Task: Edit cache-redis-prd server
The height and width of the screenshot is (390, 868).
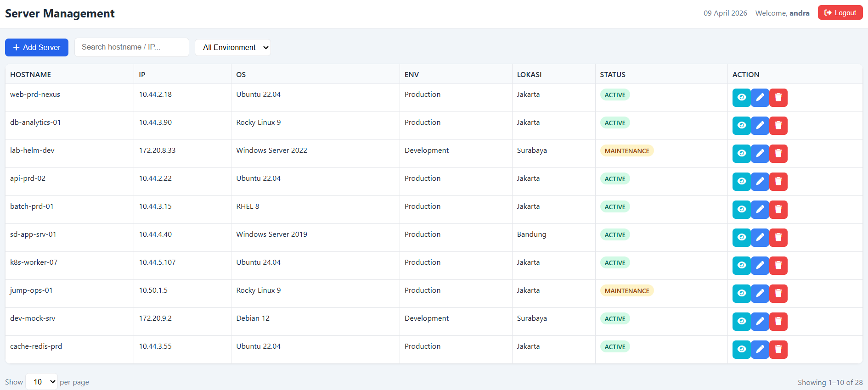Action: 760,350
